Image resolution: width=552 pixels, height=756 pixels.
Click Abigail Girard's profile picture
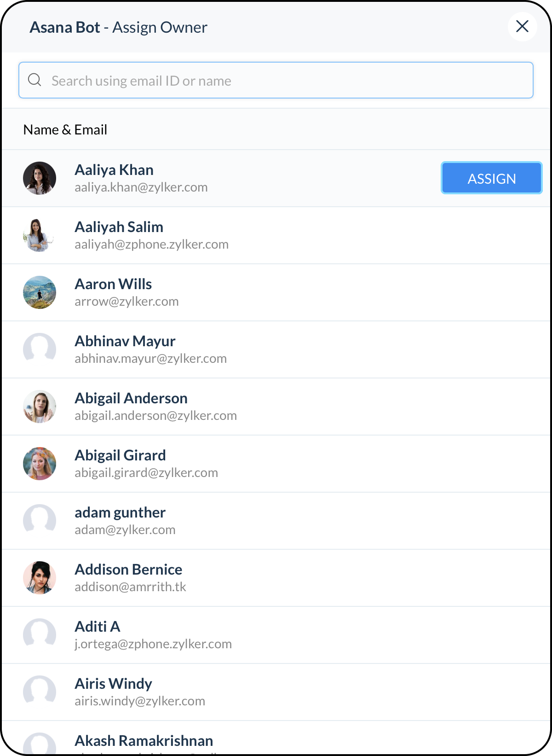(40, 464)
